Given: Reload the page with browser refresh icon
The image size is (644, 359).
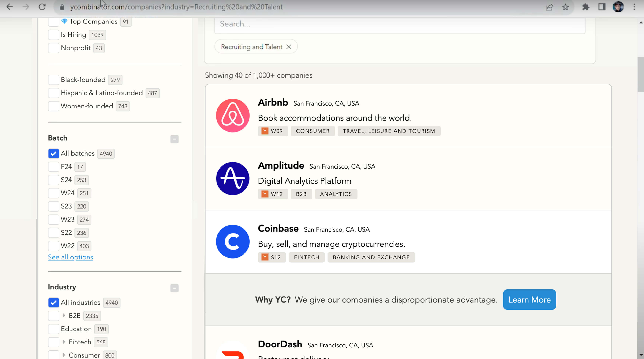Looking at the screenshot, I should (42, 7).
